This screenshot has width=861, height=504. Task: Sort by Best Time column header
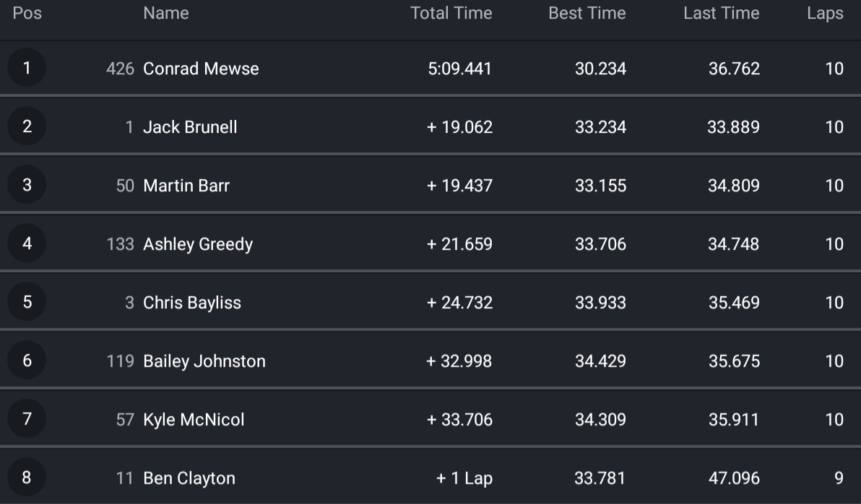tap(587, 14)
